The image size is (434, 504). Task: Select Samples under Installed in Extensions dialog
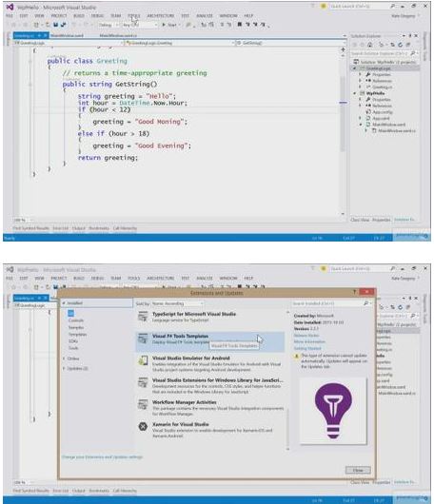[76, 327]
